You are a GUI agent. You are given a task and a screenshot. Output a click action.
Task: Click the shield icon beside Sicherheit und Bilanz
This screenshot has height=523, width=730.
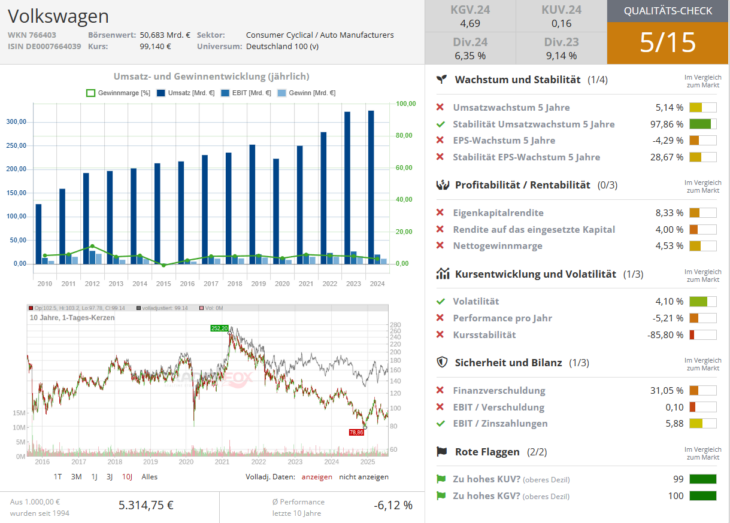point(442,362)
